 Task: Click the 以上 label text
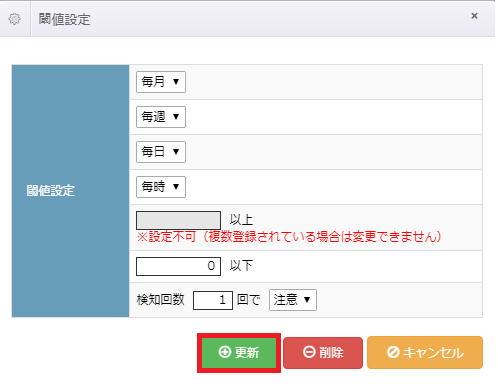tap(241, 220)
